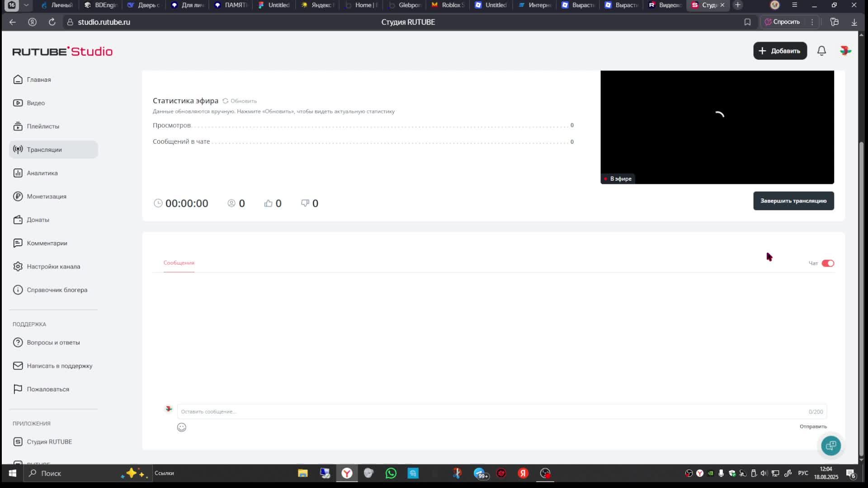The image size is (868, 488).
Task: Reload the page with refresh icon
Action: (52, 22)
